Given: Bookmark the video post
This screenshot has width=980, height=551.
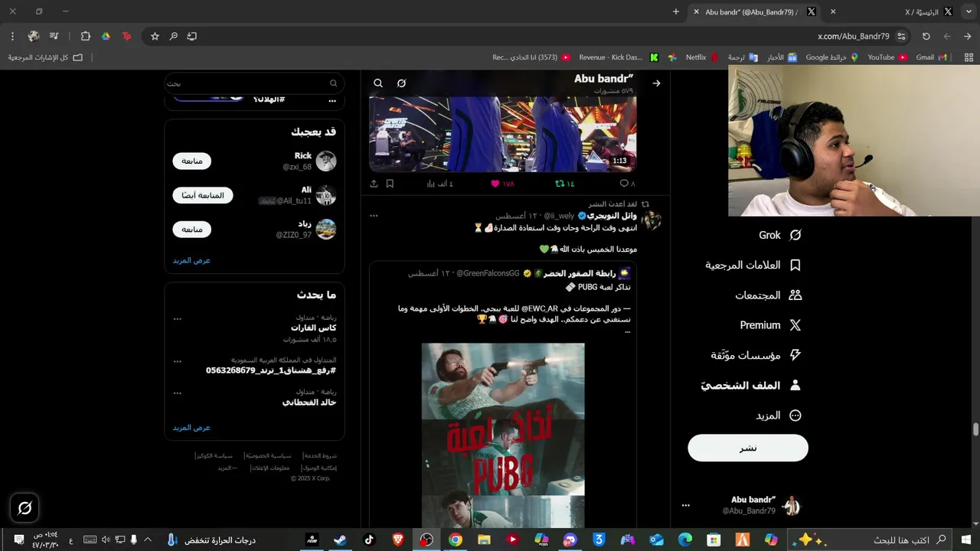Looking at the screenshot, I should (x=390, y=184).
